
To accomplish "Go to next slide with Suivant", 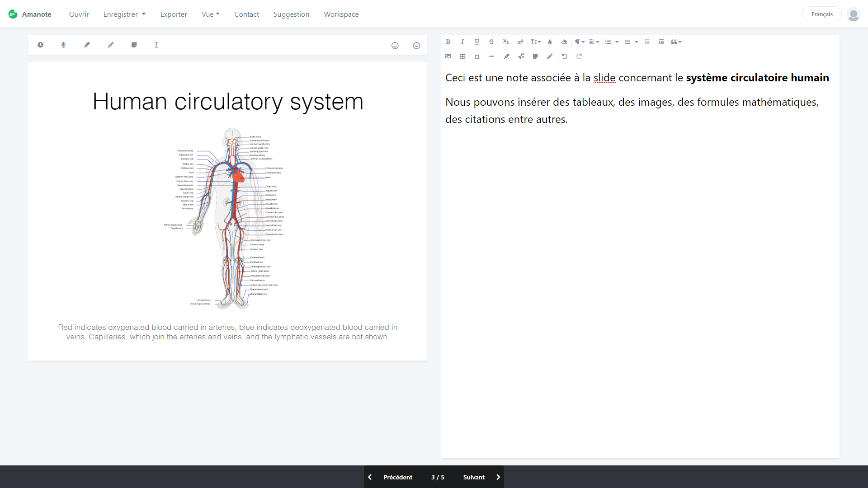I will 481,477.
